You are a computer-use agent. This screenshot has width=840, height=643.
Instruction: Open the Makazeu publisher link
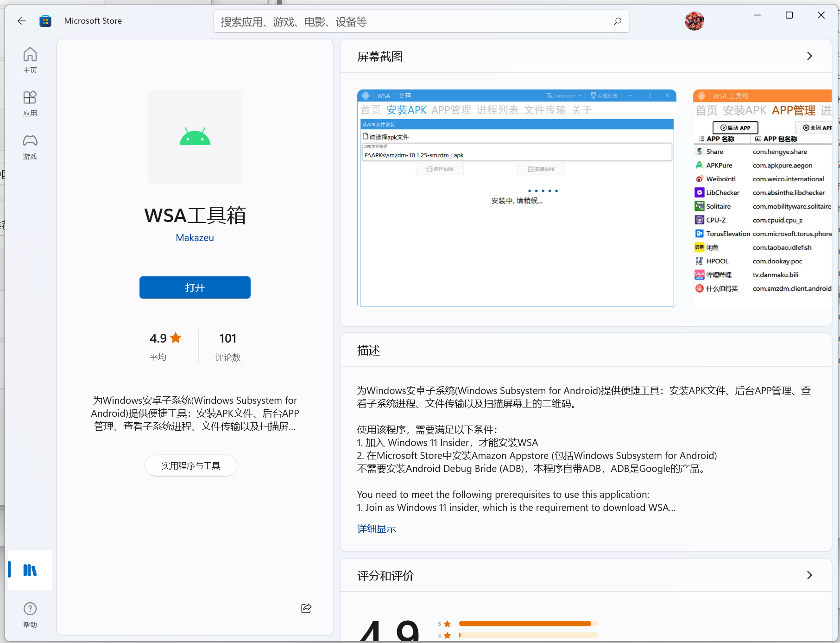[x=195, y=237]
